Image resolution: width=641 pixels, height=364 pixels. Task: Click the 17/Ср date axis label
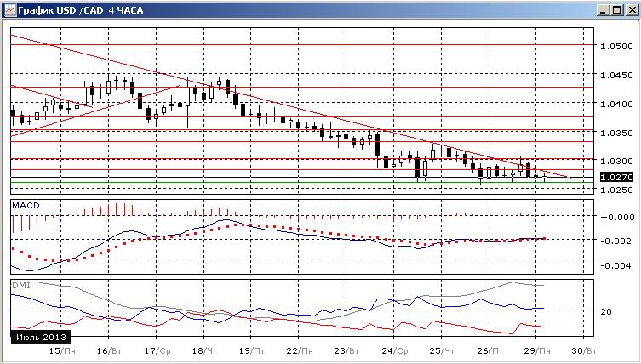point(157,351)
